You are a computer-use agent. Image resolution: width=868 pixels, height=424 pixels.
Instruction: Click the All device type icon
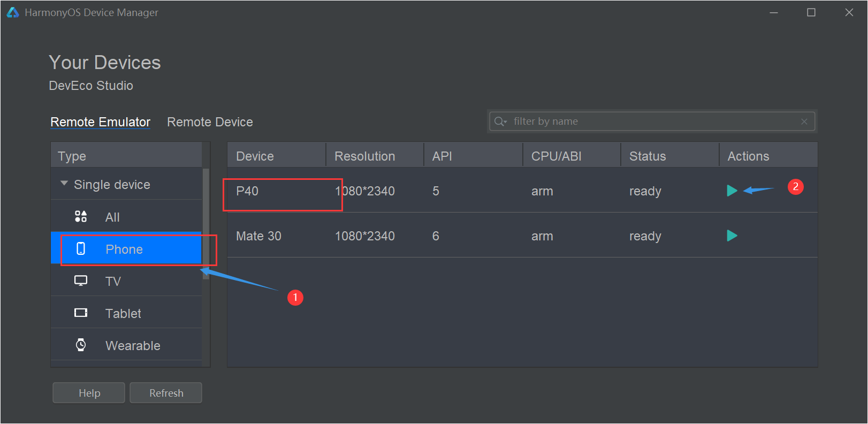point(81,216)
